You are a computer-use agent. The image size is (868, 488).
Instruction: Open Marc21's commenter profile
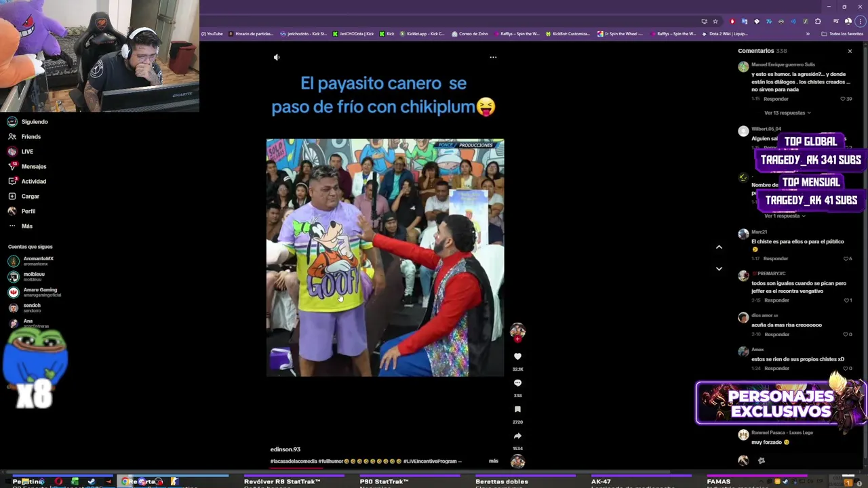tap(759, 232)
